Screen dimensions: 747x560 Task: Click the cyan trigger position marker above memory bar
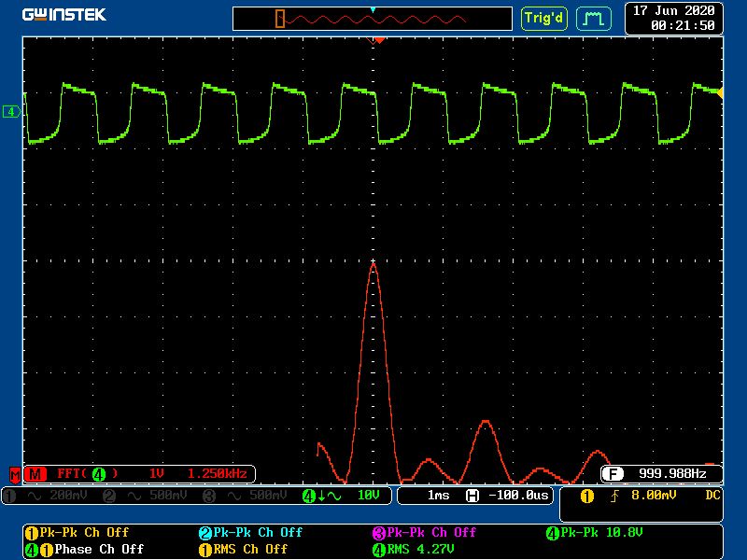tap(373, 10)
